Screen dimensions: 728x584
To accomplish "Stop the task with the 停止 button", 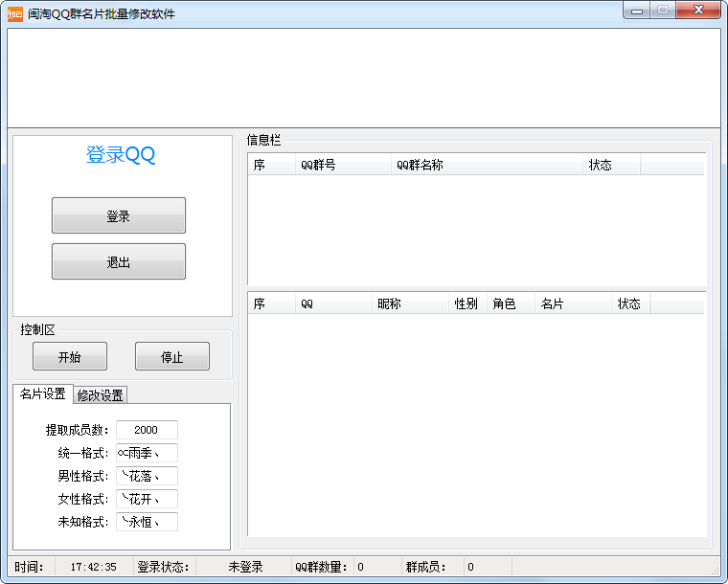I will pos(172,356).
